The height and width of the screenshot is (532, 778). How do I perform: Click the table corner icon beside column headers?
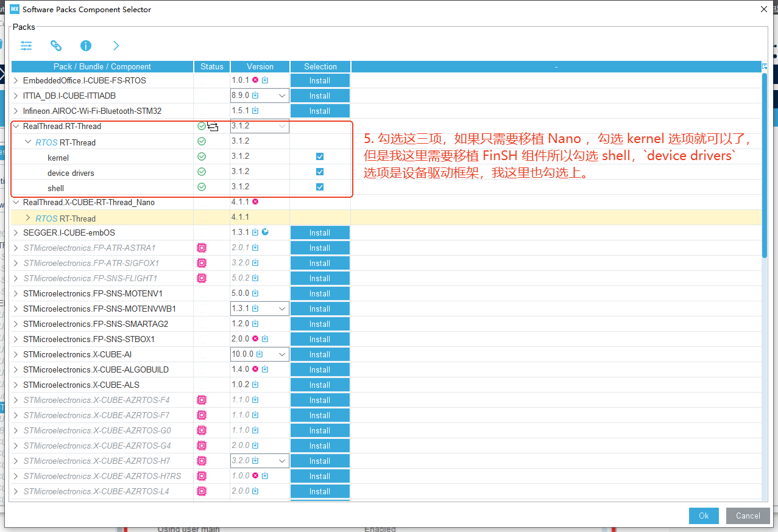coord(765,66)
